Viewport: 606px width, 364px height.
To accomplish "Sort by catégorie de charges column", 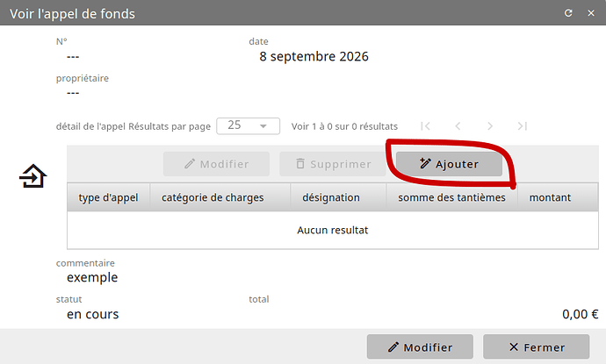I will coord(220,197).
